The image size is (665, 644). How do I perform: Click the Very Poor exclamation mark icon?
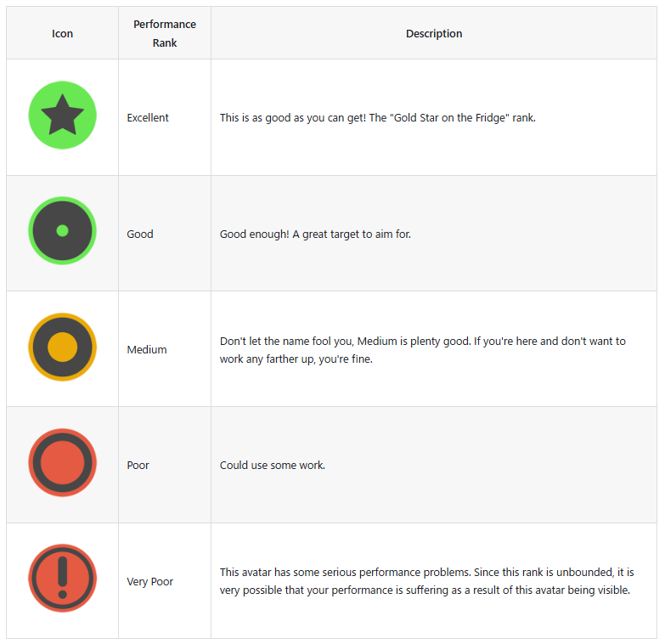62,579
